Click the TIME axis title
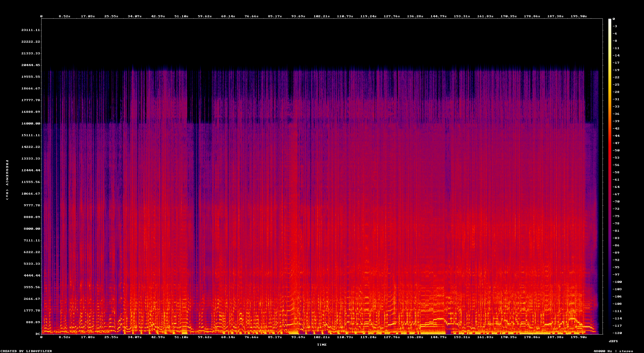This screenshot has height=353, width=644. pyautogui.click(x=322, y=345)
